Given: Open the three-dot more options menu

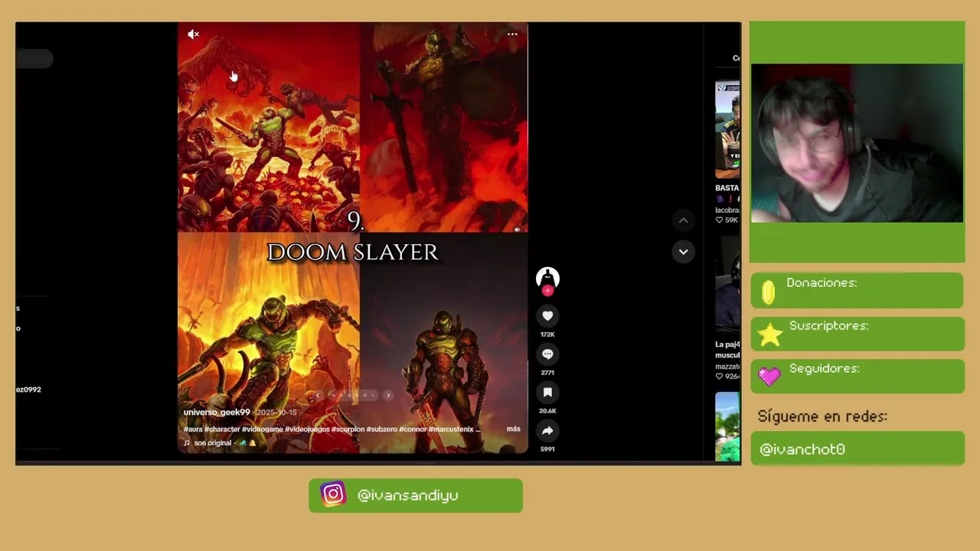Looking at the screenshot, I should 512,34.
